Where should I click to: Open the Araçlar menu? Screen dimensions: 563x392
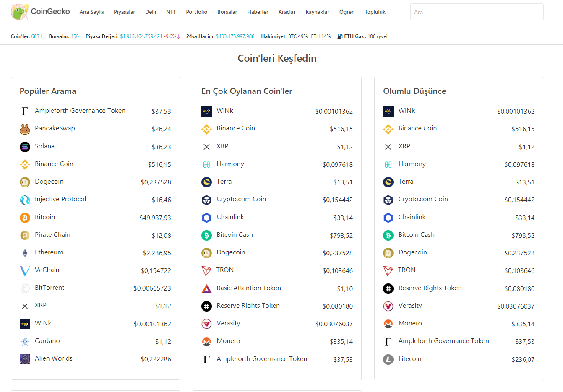click(287, 12)
